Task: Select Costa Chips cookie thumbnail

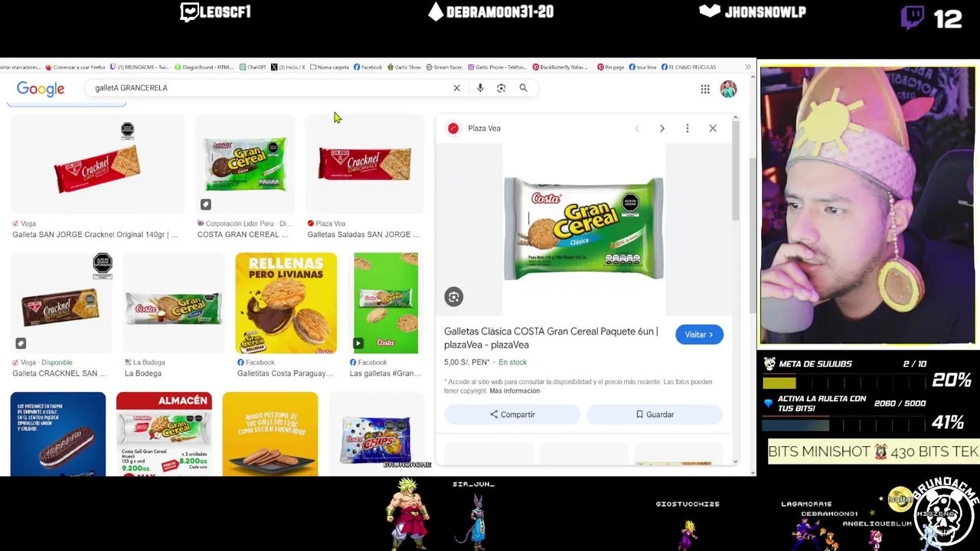Action: pyautogui.click(x=376, y=434)
